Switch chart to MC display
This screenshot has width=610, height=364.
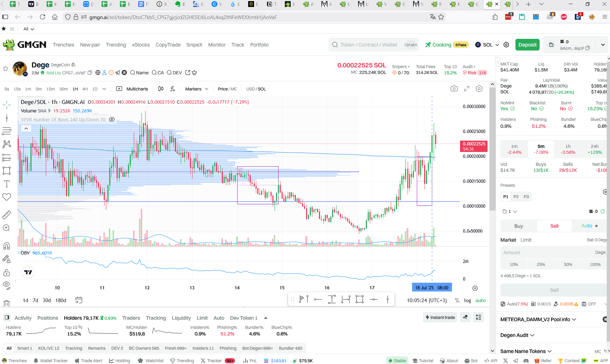pos(234,89)
